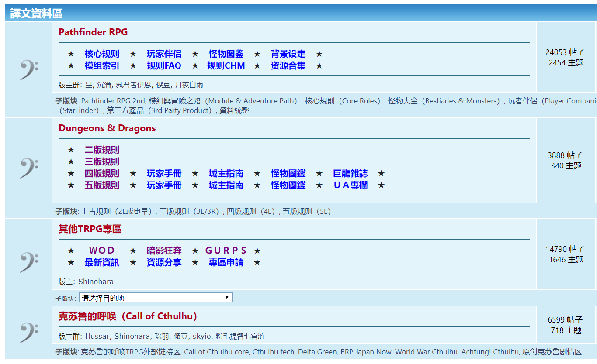
Task: Open the 背景设定 link
Action: 288,54
